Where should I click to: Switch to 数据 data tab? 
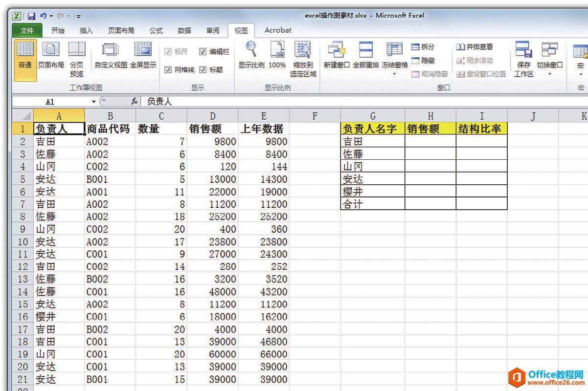pos(184,30)
